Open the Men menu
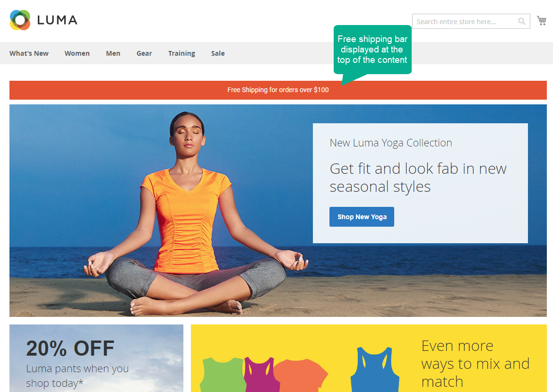The image size is (553, 392). [x=113, y=53]
